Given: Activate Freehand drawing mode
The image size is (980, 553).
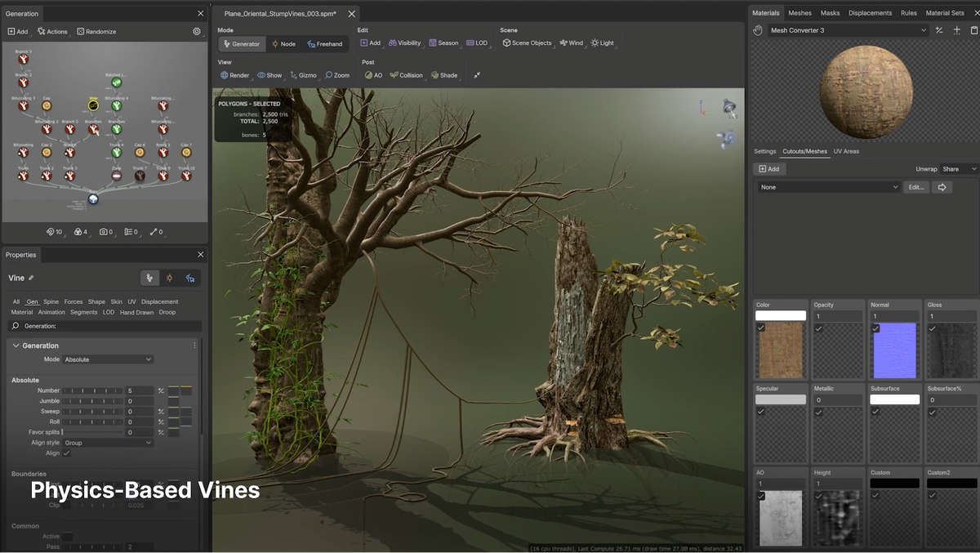Looking at the screenshot, I should [325, 43].
